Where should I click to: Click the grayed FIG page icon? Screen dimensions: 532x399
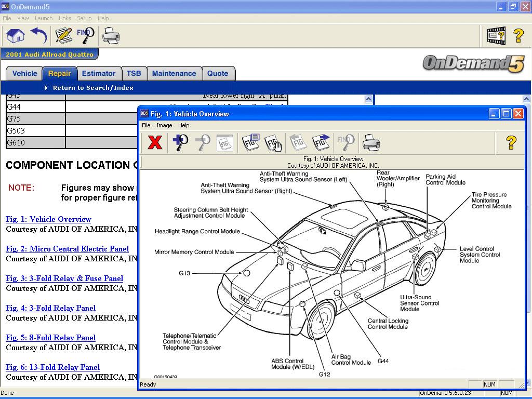tap(224, 142)
